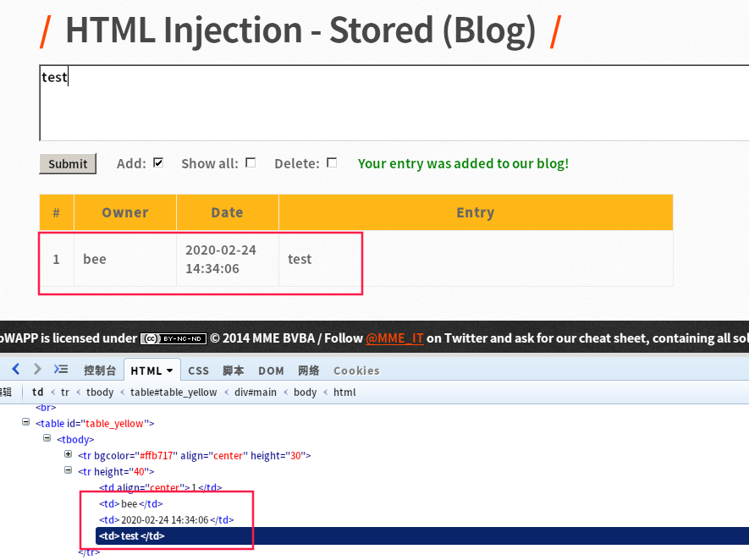Open the Cookies tab

tap(356, 370)
